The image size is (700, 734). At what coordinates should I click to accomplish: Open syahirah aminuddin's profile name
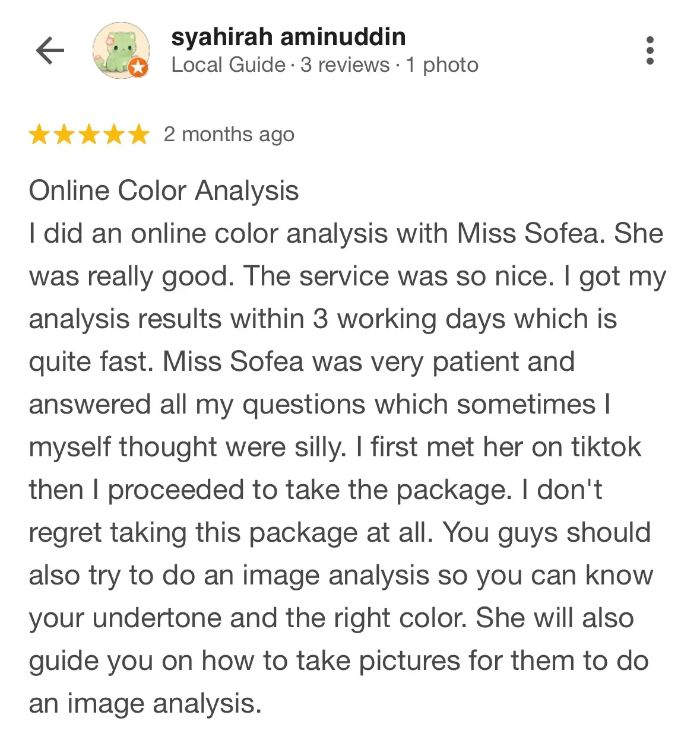pos(288,37)
